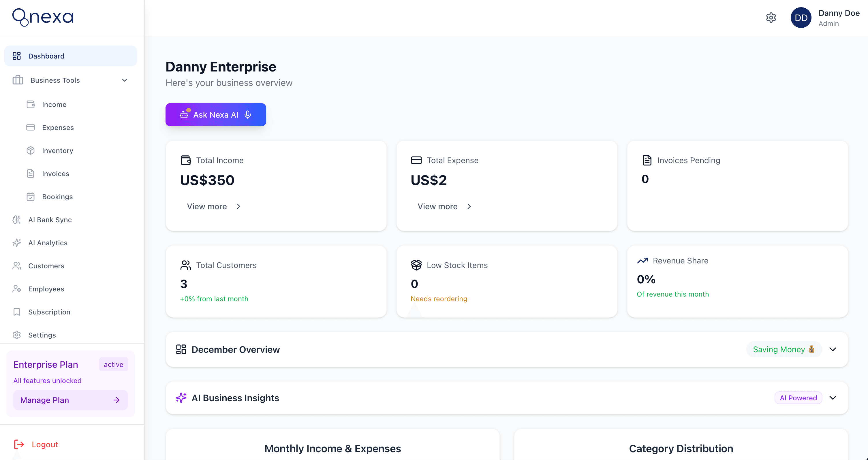Click the Income wallet icon
Image resolution: width=868 pixels, height=460 pixels.
(31, 104)
